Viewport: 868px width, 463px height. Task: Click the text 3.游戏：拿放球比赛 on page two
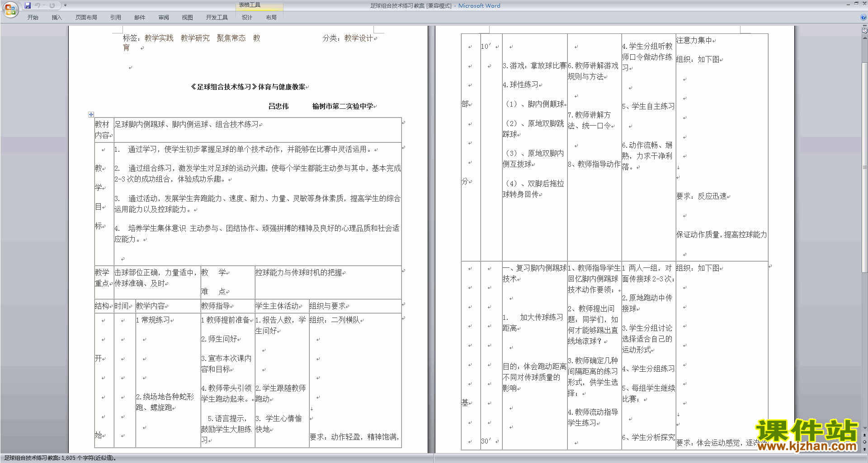click(534, 65)
